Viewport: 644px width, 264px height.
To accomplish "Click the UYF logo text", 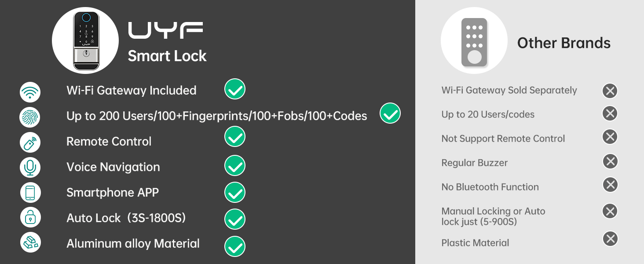I will [165, 30].
